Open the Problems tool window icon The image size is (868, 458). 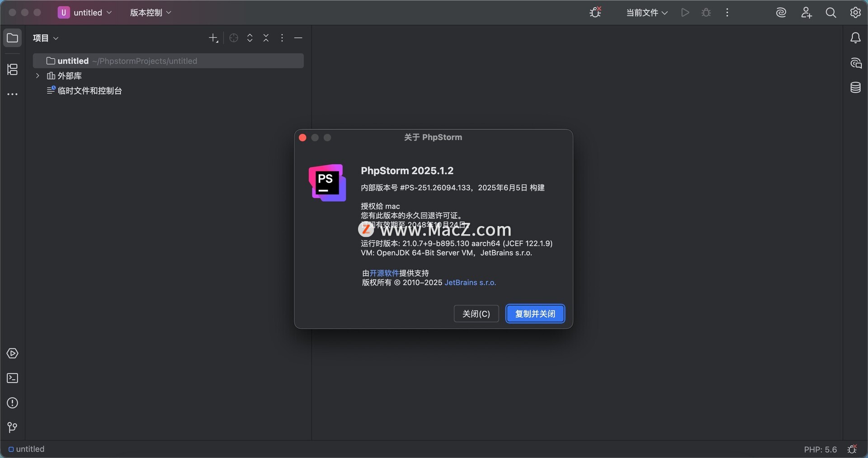click(x=12, y=403)
